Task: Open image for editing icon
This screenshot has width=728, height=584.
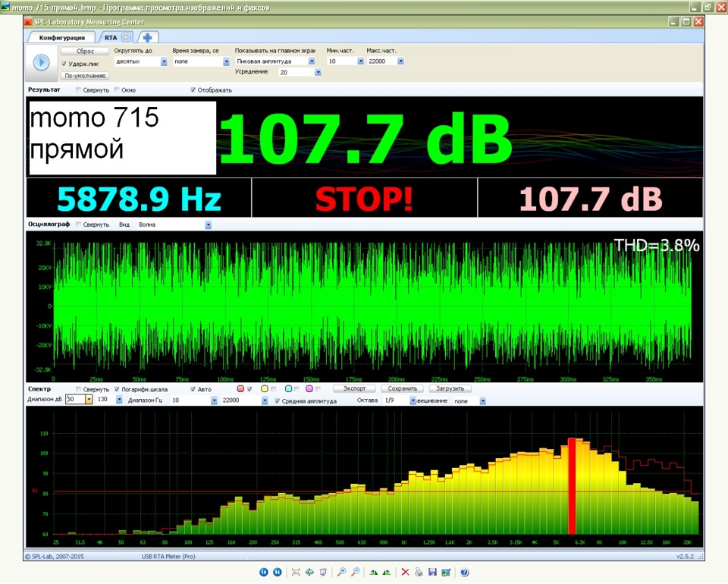Action: point(446,572)
